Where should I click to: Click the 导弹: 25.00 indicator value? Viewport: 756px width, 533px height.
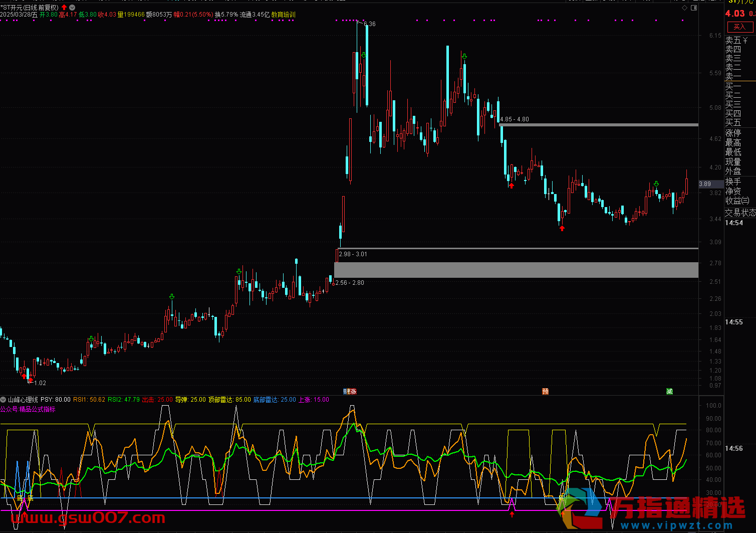[190, 400]
